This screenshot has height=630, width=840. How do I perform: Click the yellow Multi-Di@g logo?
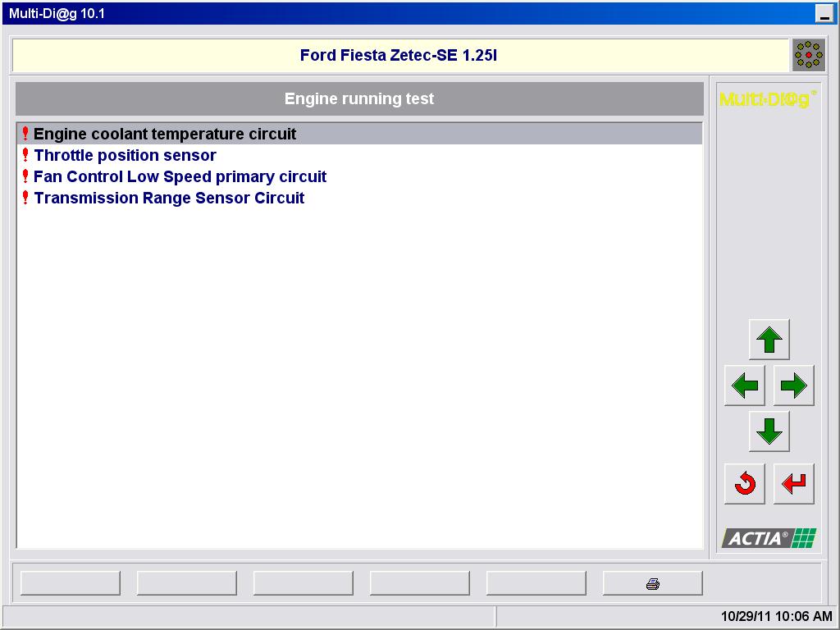tap(768, 99)
